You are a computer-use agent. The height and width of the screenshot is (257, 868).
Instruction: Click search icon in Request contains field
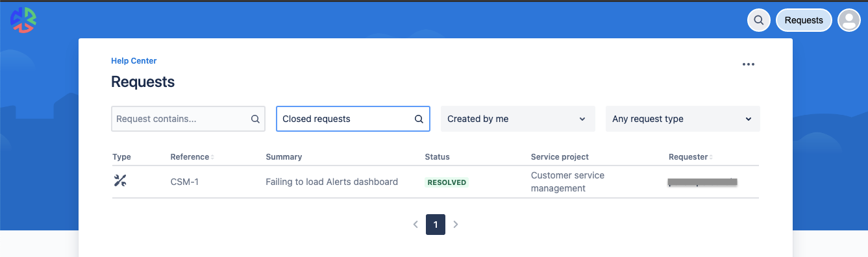(256, 119)
